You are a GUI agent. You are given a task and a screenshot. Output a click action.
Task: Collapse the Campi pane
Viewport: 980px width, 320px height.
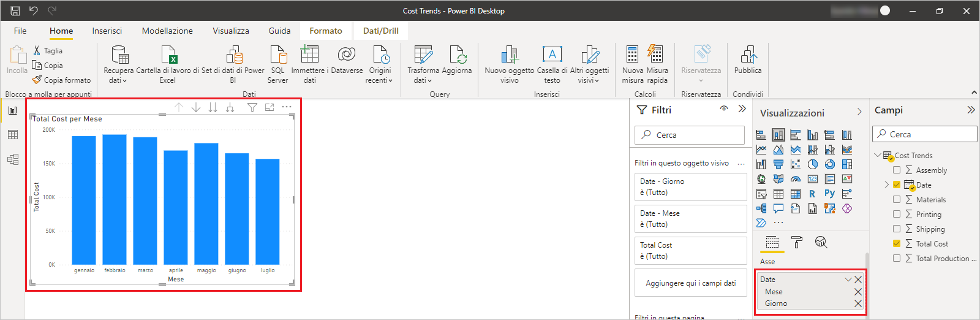[x=971, y=110]
